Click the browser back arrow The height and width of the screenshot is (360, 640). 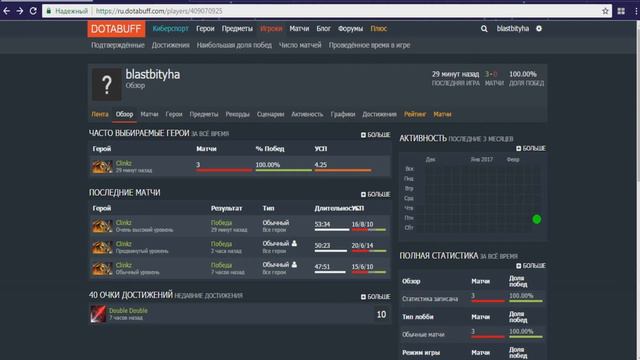coord(7,11)
